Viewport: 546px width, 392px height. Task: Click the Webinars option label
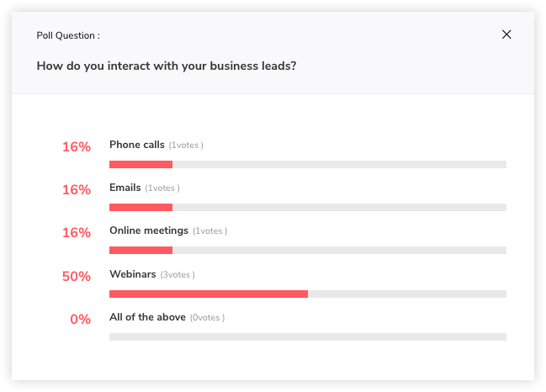pos(133,274)
